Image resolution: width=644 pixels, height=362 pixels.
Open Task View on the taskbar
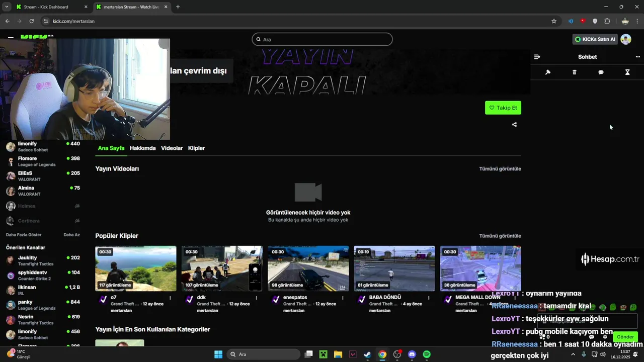(x=309, y=354)
